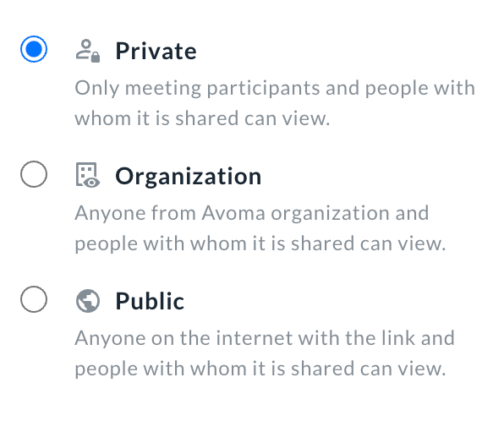
Task: Choose the Organization radio option
Action: coord(34,174)
